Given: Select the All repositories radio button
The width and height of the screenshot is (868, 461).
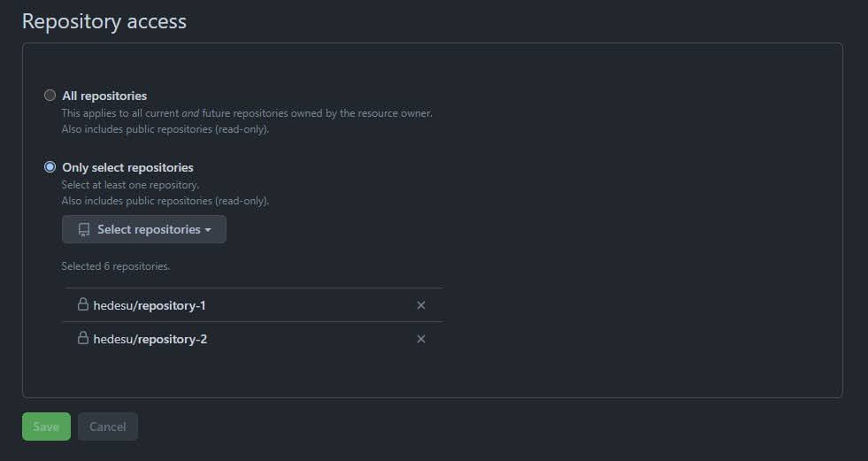Looking at the screenshot, I should coord(50,96).
